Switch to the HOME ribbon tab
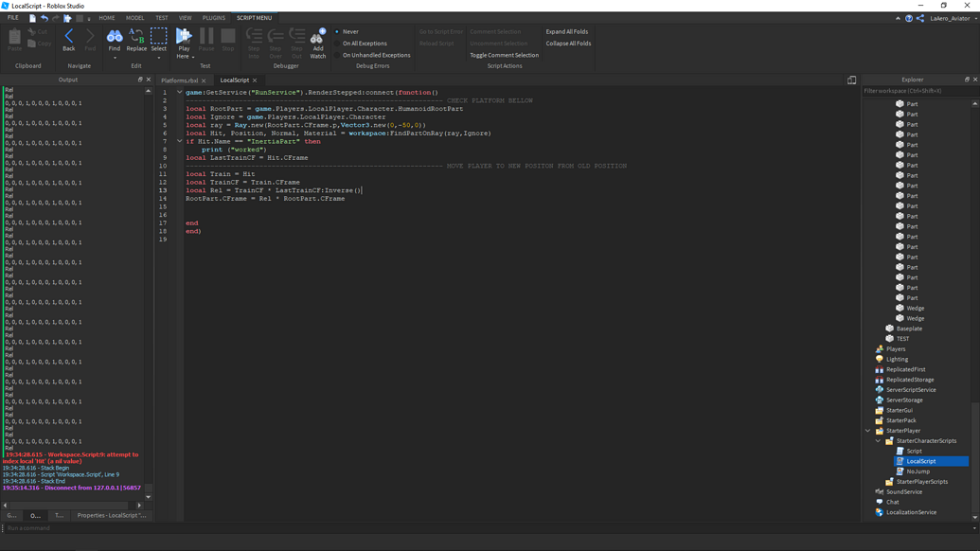Screen dimensions: 980x551 (x=107, y=17)
